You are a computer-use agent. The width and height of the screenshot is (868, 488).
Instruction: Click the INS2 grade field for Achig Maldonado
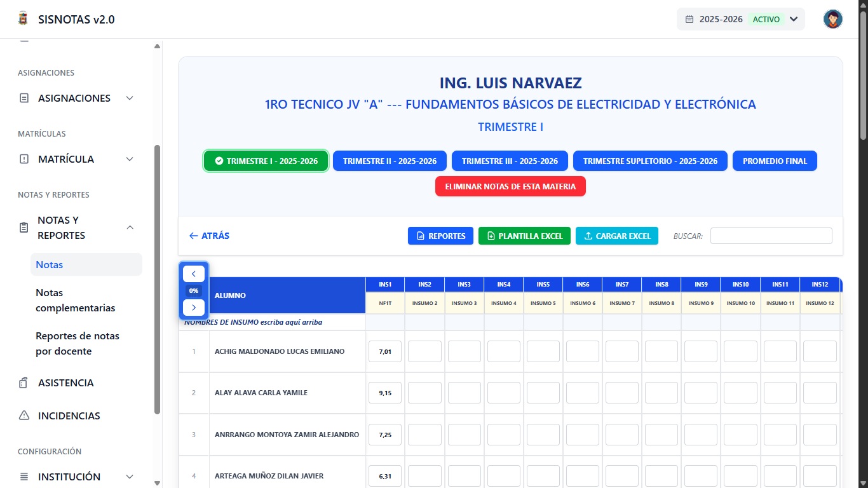tap(424, 351)
